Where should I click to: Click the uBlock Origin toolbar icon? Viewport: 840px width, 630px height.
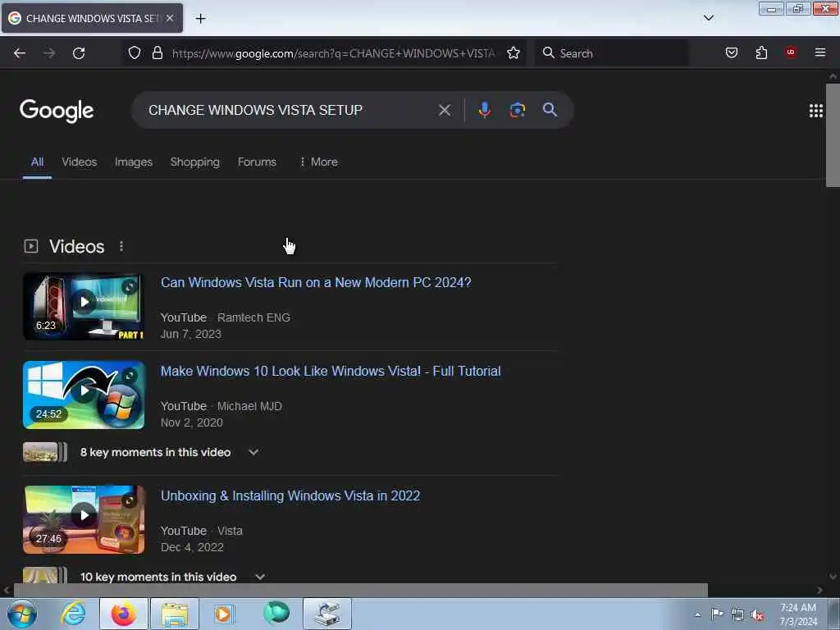pos(791,52)
